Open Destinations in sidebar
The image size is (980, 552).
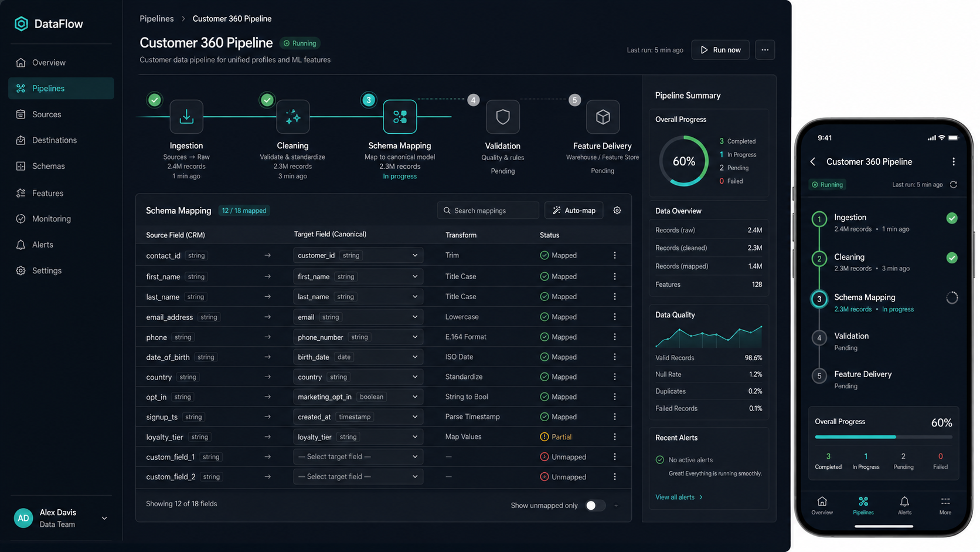[x=61, y=140]
